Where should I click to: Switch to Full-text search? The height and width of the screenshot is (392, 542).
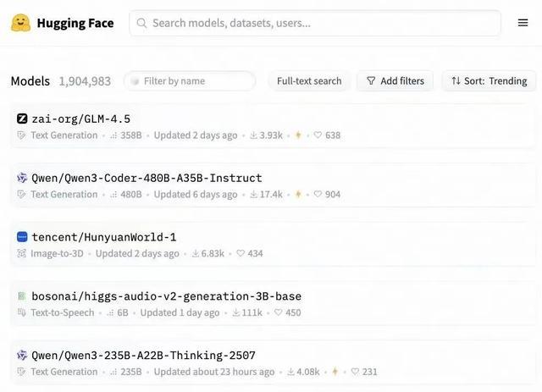(309, 81)
